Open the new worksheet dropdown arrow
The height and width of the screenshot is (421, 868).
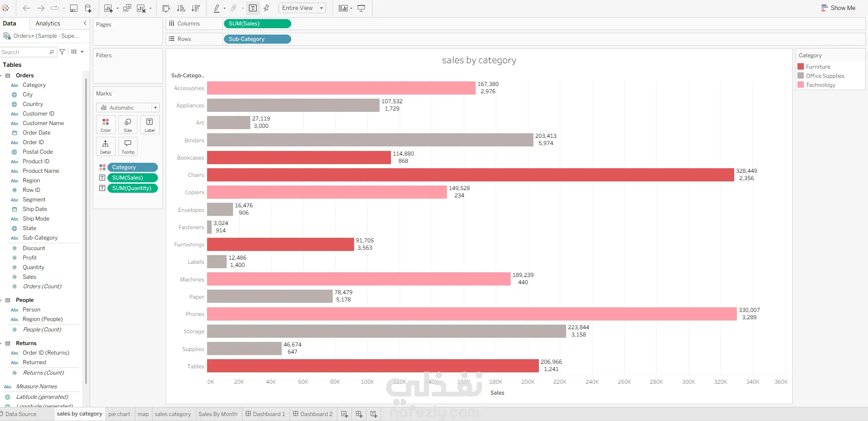(117, 9)
